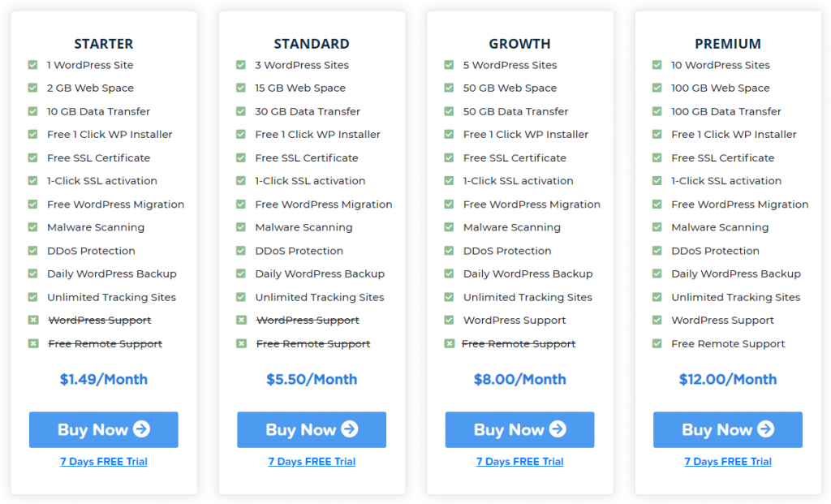The height and width of the screenshot is (504, 831).
Task: Click Buy Now for the Premium plan
Action: pyautogui.click(x=728, y=429)
